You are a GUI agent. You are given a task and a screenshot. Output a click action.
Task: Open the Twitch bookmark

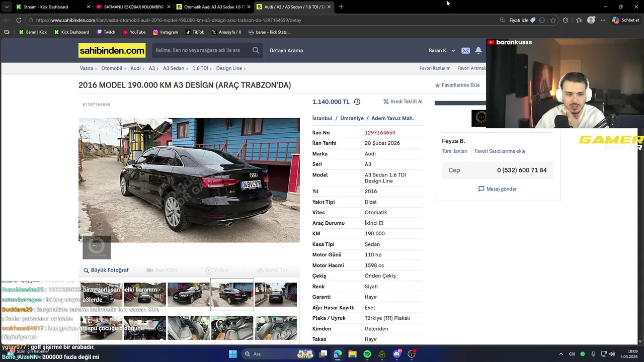click(106, 32)
